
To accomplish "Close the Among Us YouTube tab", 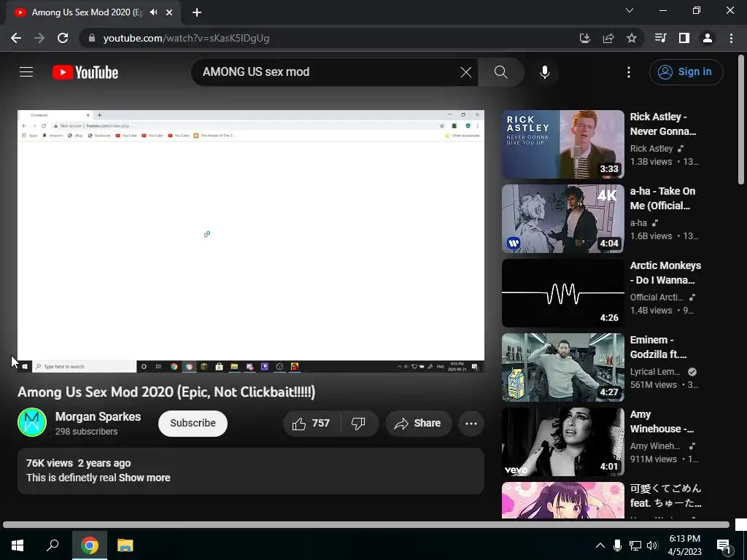I will point(169,12).
